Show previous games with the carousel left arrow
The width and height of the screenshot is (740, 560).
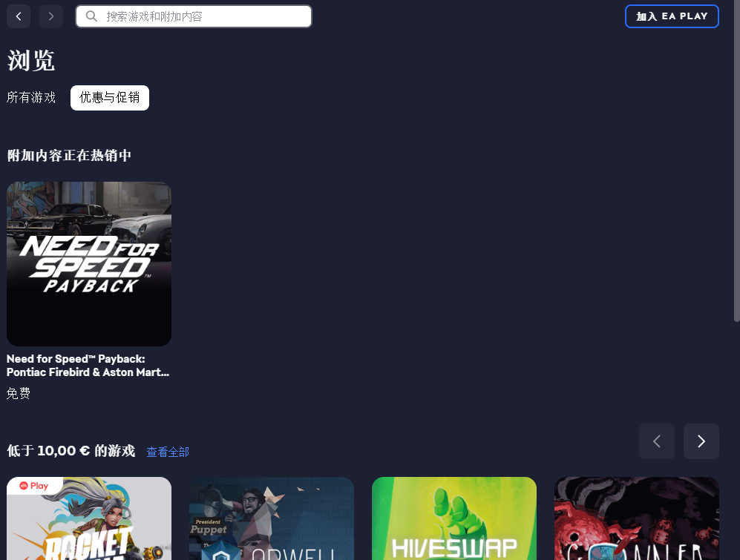[656, 441]
